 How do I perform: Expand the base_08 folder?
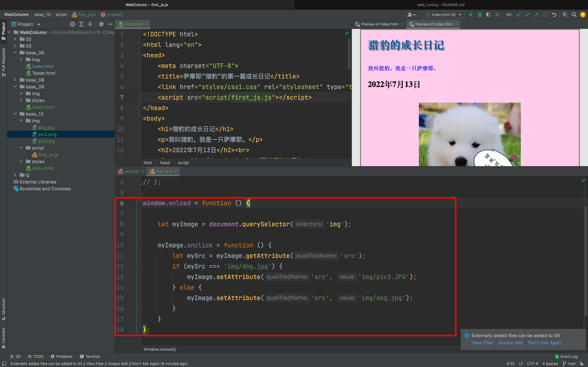pos(15,80)
